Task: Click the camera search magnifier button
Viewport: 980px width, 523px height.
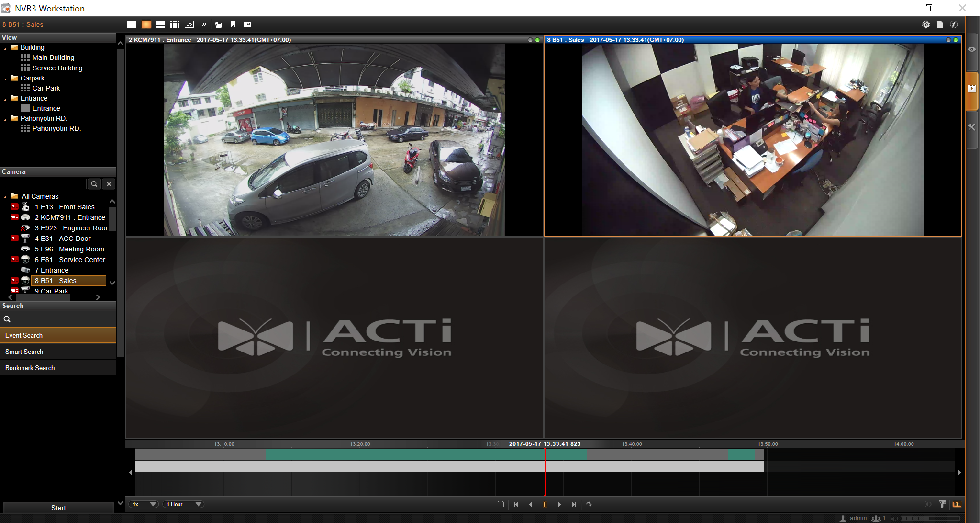Action: click(95, 184)
